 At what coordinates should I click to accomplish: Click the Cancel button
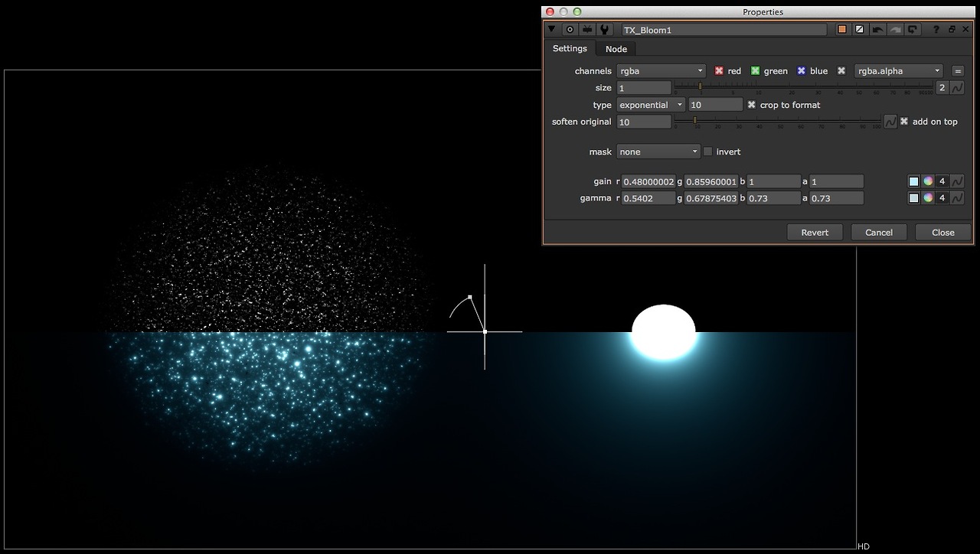point(878,233)
